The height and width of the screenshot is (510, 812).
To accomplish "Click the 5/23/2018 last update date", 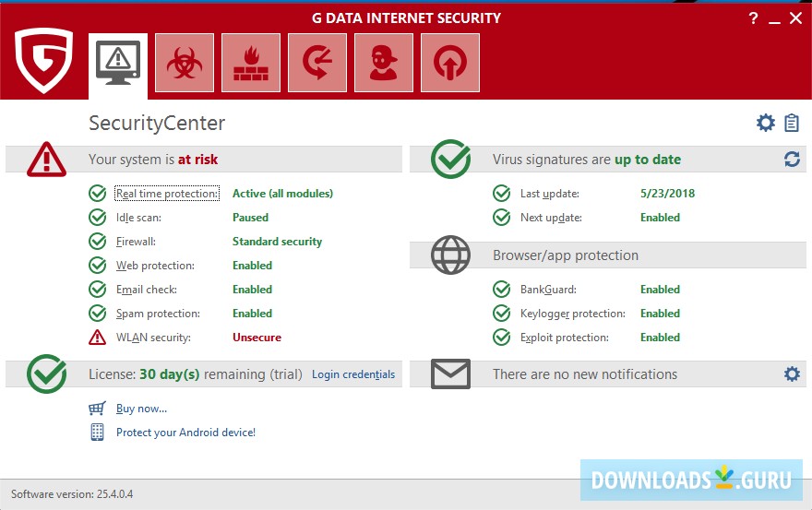I will coord(667,193).
